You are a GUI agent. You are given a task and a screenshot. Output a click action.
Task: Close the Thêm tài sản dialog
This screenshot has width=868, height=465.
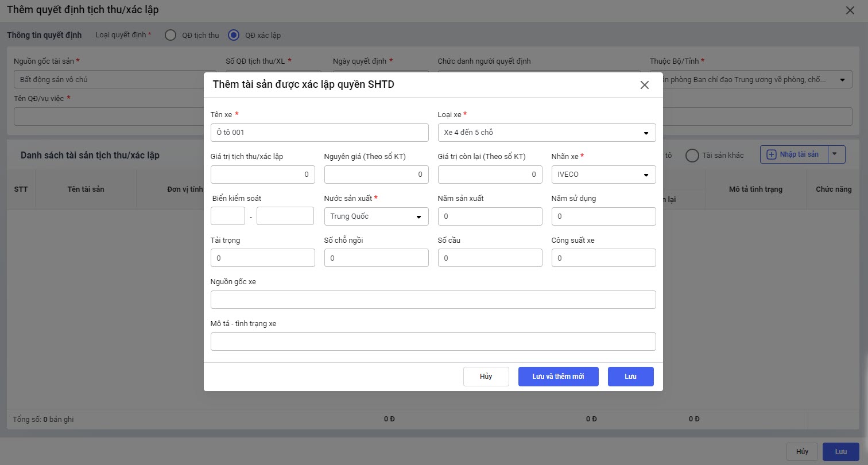[x=644, y=85]
